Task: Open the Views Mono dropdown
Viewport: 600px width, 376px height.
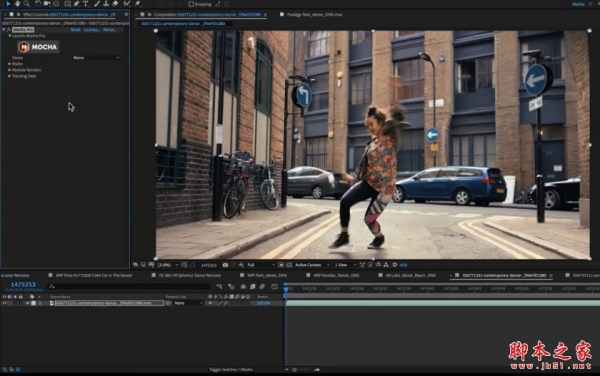Action: 96,58
